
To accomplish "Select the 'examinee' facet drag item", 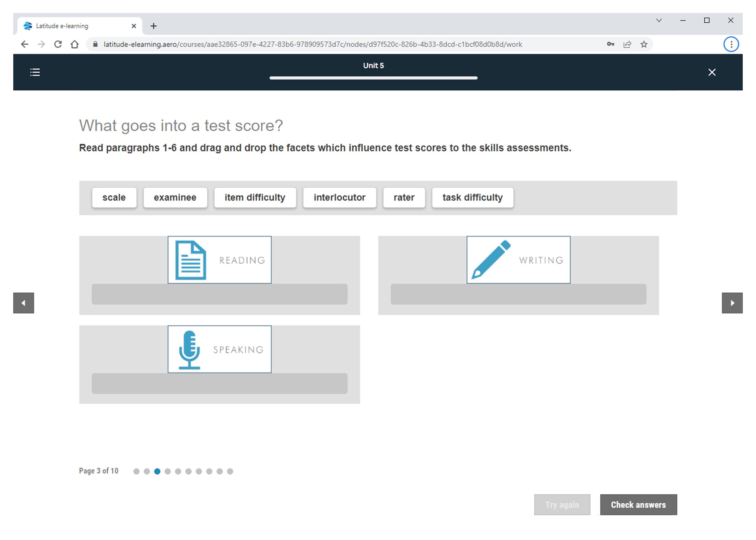I will pos(175,197).
